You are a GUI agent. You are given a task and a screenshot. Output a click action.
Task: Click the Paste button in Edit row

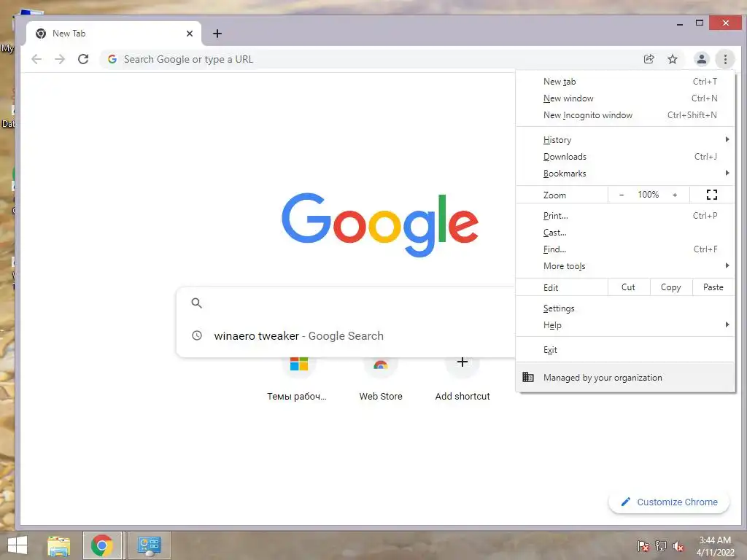coord(713,287)
